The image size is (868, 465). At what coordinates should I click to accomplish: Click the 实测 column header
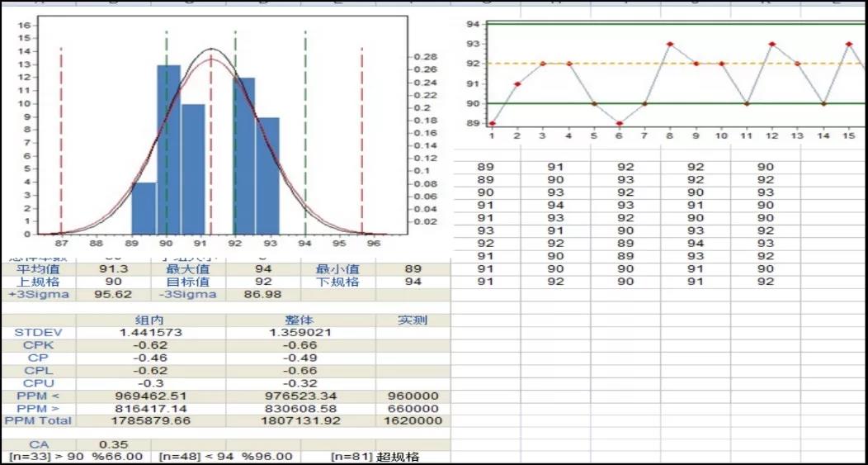(413, 320)
